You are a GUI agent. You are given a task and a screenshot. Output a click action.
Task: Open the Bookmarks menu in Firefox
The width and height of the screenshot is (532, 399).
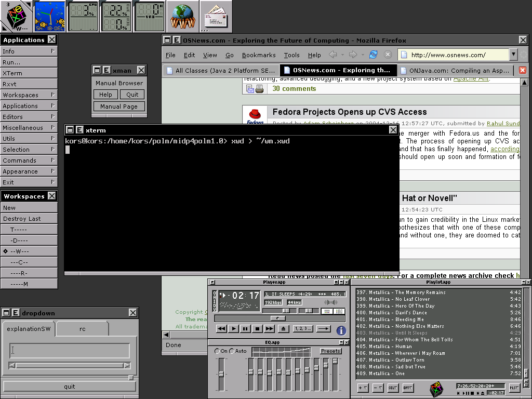click(x=259, y=55)
